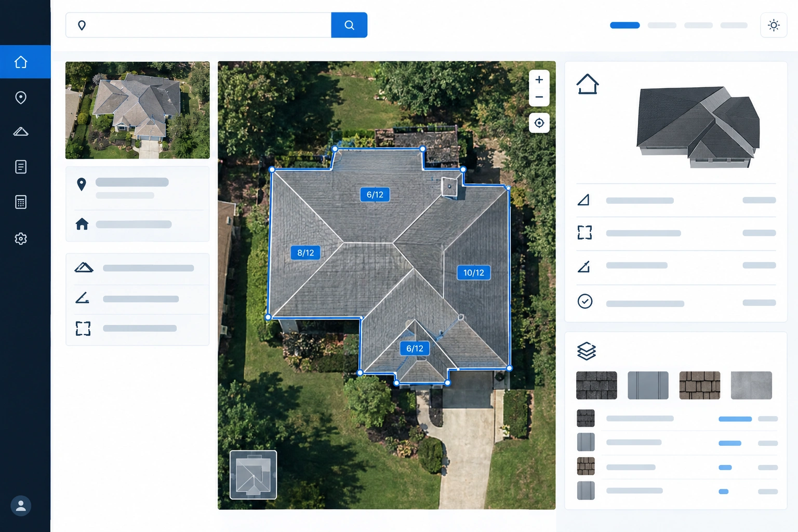Click the house outline icon in 3D panel

pos(588,84)
